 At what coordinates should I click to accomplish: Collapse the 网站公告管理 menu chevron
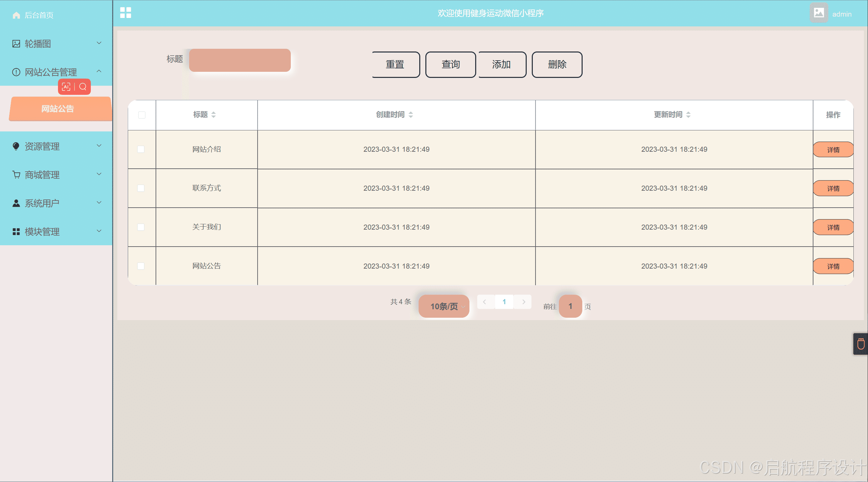[99, 71]
